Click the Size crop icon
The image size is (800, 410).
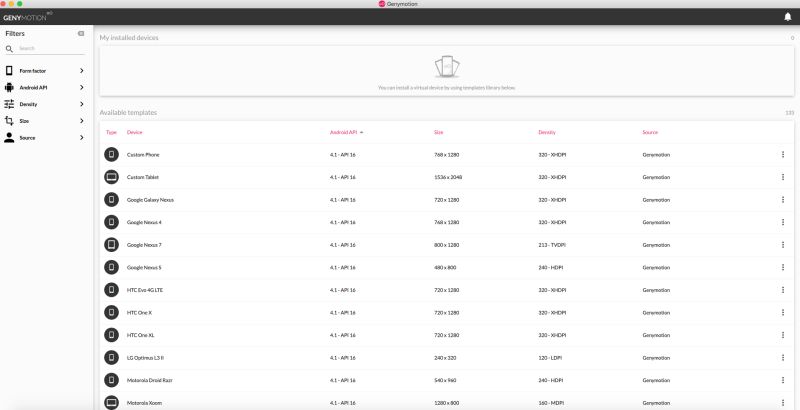click(x=9, y=121)
